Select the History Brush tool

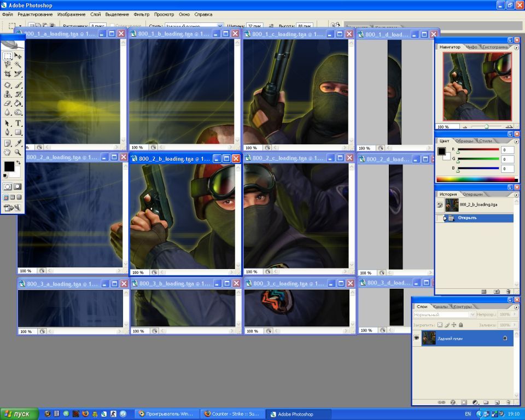point(18,95)
